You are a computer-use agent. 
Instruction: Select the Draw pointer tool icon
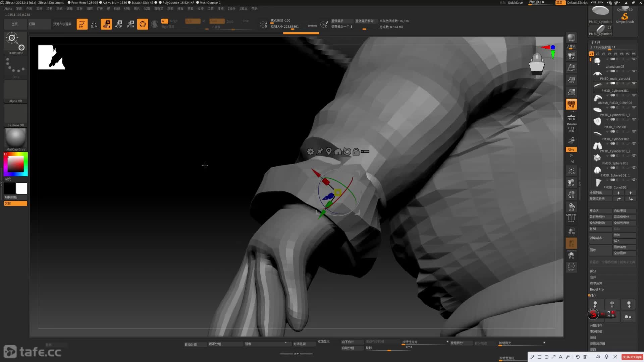point(94,24)
